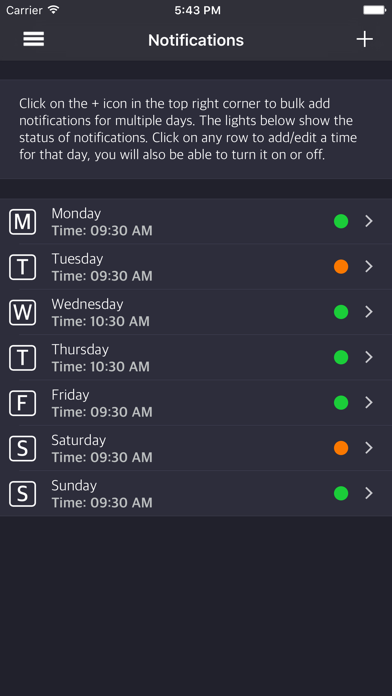Select the W day icon for Wednesday

click(23, 312)
